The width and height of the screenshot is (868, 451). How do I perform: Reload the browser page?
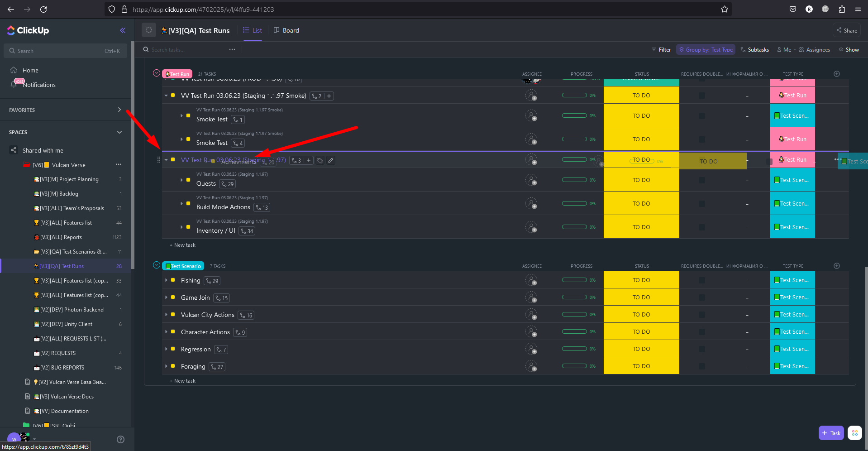click(43, 9)
